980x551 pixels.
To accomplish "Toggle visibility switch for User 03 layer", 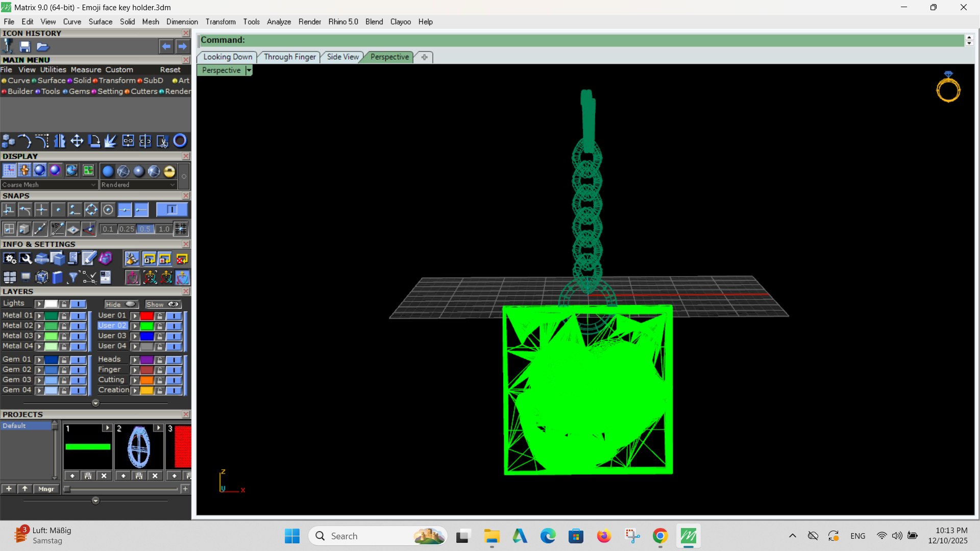I will 174,336.
